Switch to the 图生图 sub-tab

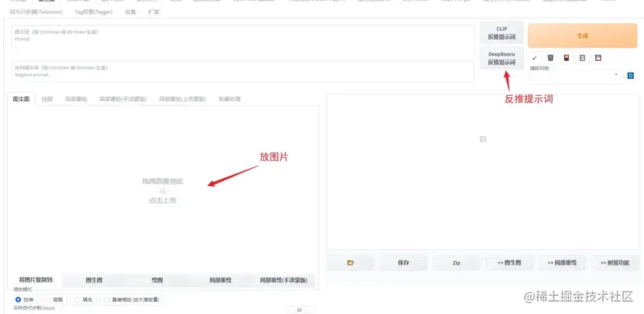click(21, 99)
